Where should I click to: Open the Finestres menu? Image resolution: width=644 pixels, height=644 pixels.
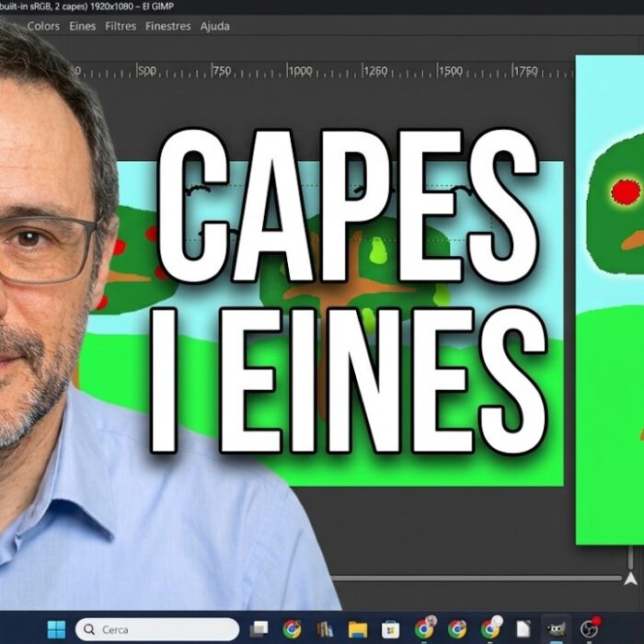[168, 27]
